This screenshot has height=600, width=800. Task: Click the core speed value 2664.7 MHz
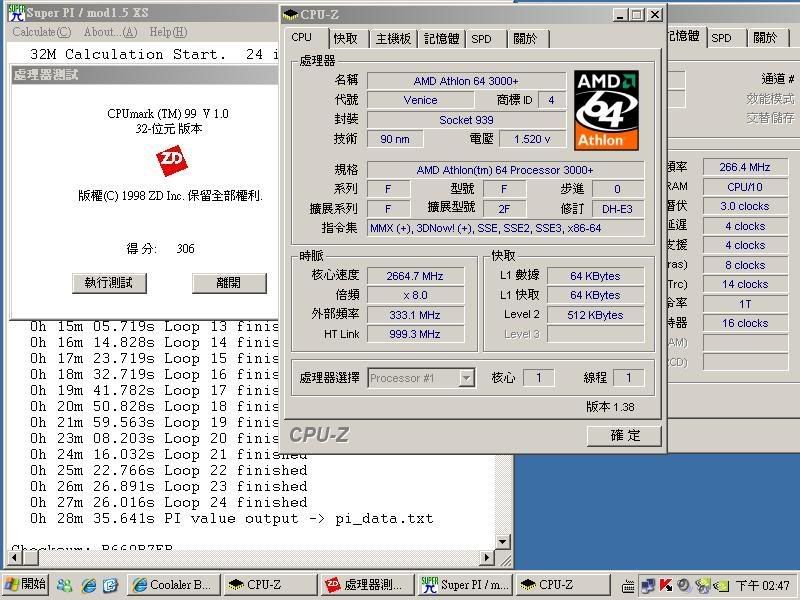click(415, 276)
